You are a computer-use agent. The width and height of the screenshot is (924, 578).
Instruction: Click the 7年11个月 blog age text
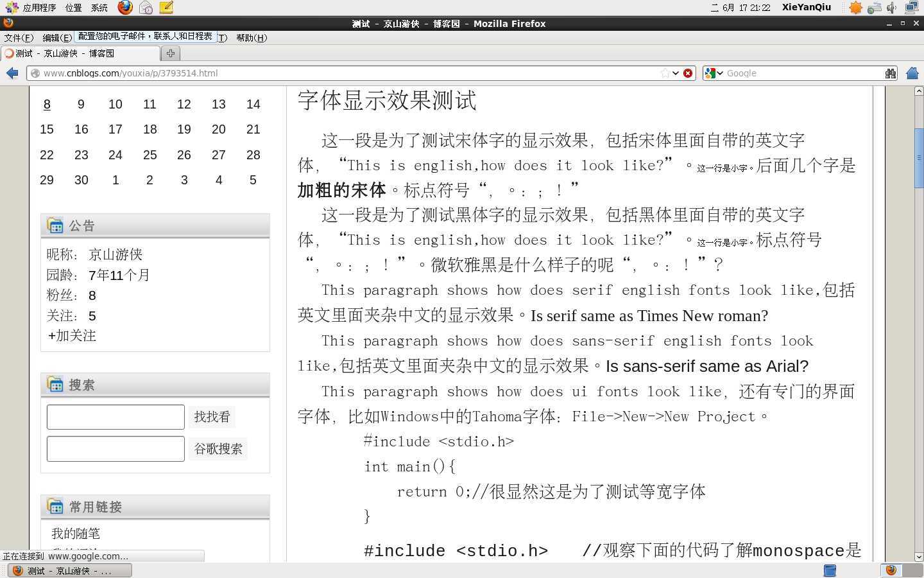[119, 275]
